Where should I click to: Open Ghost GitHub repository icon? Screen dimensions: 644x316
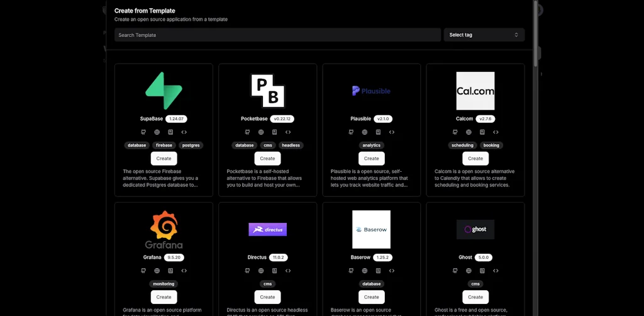click(455, 271)
